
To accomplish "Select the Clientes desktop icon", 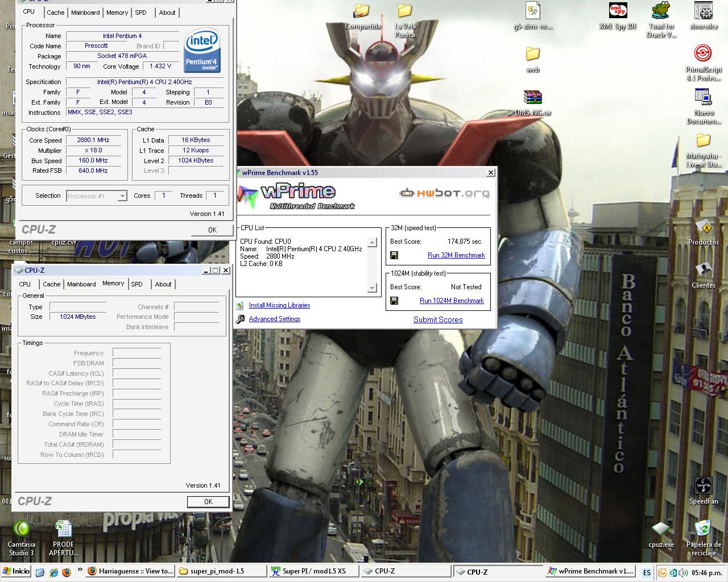I will point(704,276).
